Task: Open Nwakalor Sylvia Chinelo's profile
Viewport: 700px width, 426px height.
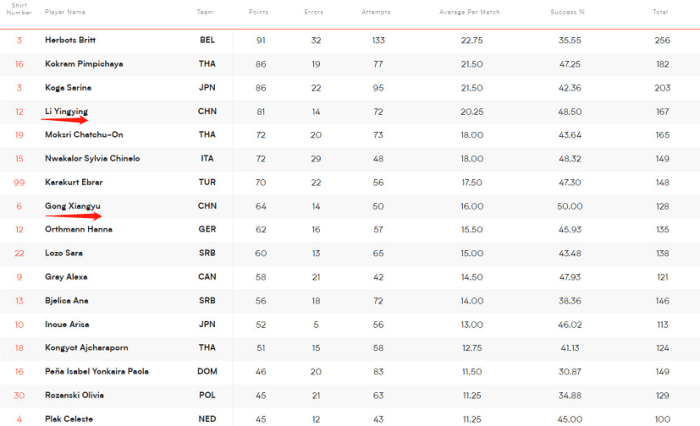Action: pyautogui.click(x=92, y=158)
